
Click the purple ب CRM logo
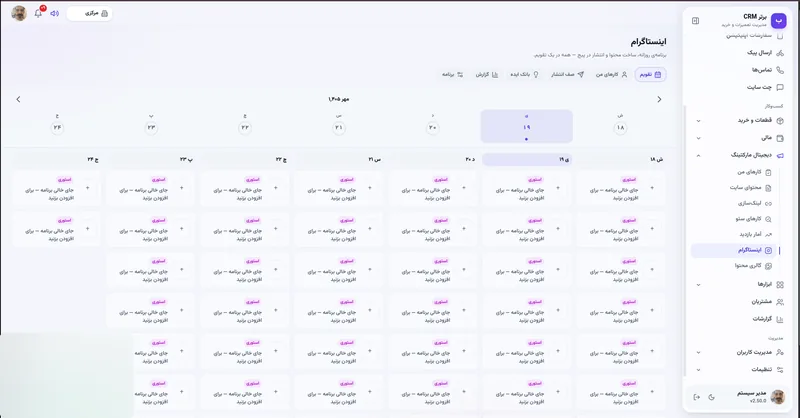[778, 20]
